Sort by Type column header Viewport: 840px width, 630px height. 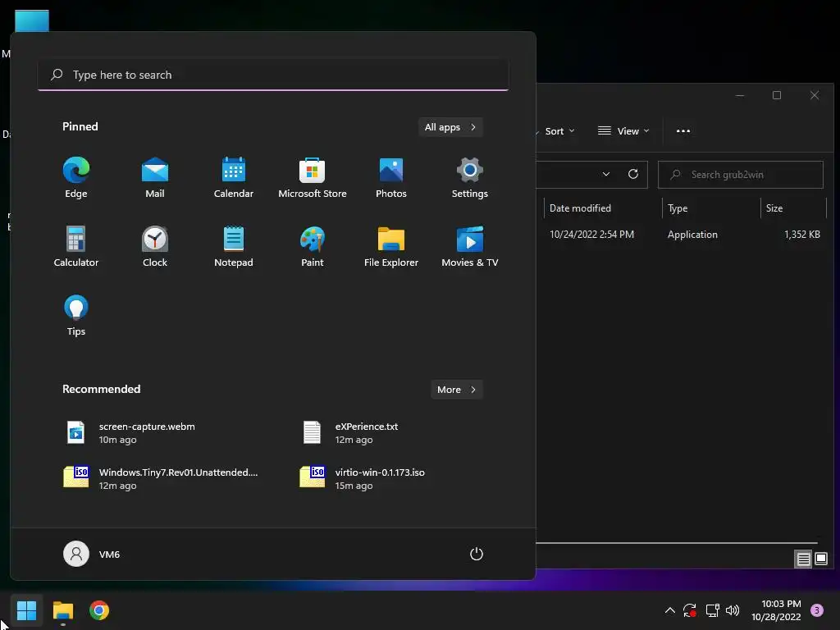point(711,208)
